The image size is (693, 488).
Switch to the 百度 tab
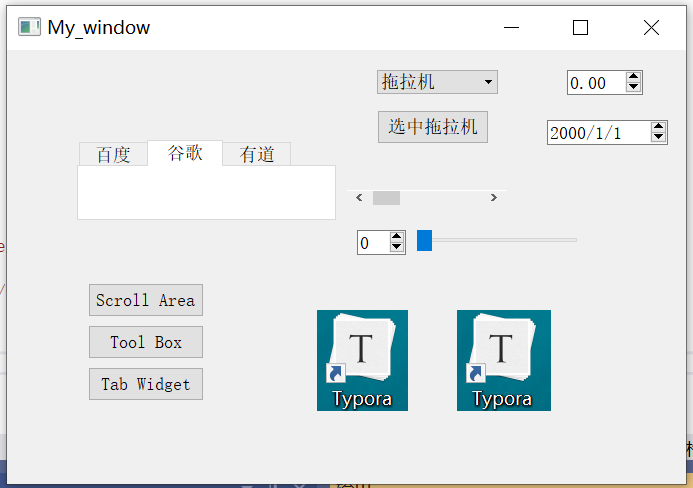[113, 154]
